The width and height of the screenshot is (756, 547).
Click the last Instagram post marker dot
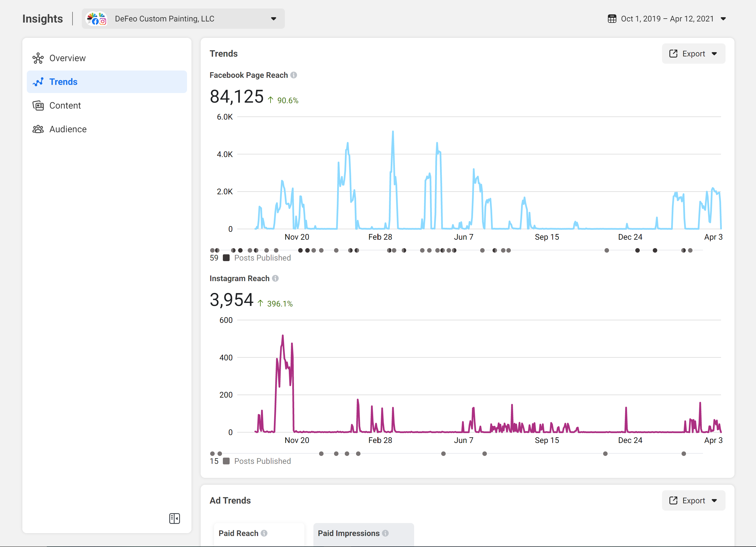(x=684, y=454)
